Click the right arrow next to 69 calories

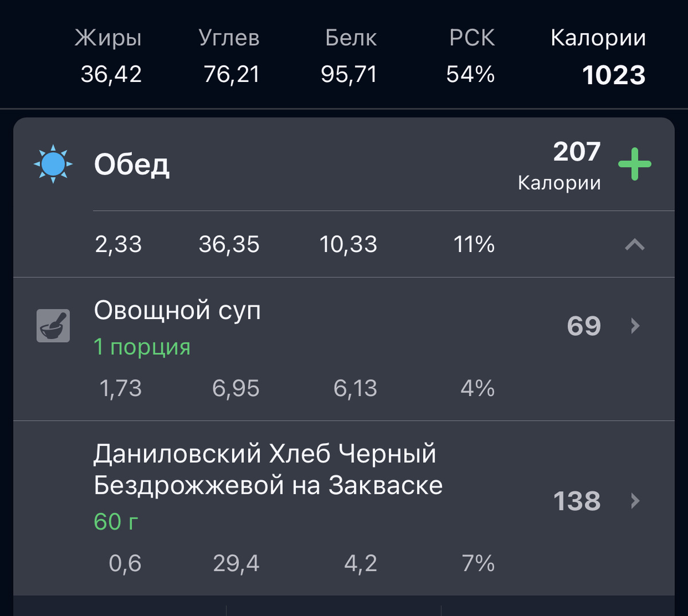click(634, 326)
